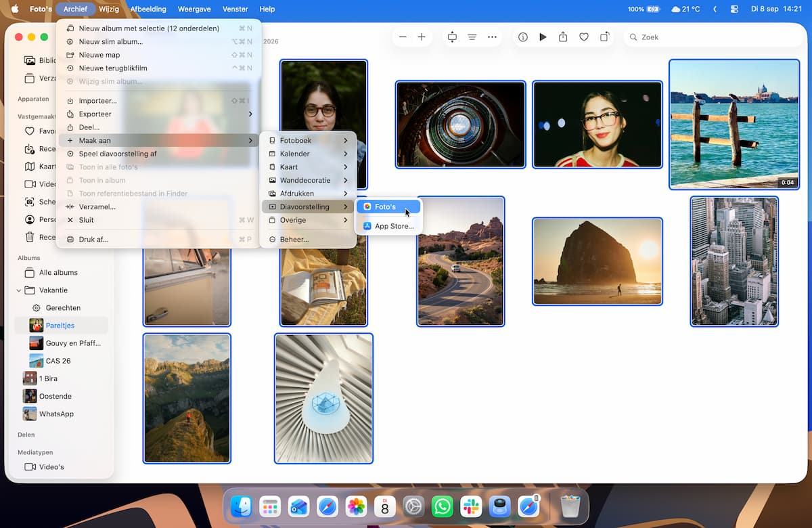Viewport: 812px width, 528px height.
Task: Open the Weergave menu in menu bar
Action: click(x=194, y=9)
